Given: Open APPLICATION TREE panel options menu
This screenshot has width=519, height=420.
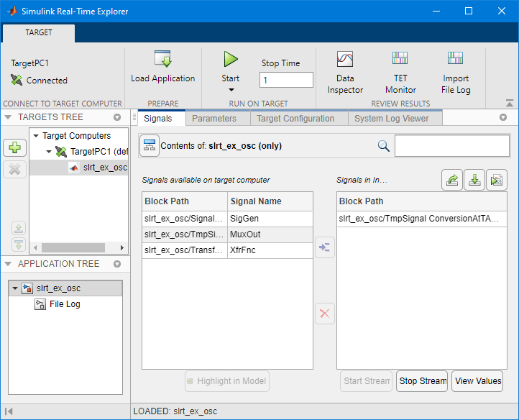Looking at the screenshot, I should coord(117,264).
